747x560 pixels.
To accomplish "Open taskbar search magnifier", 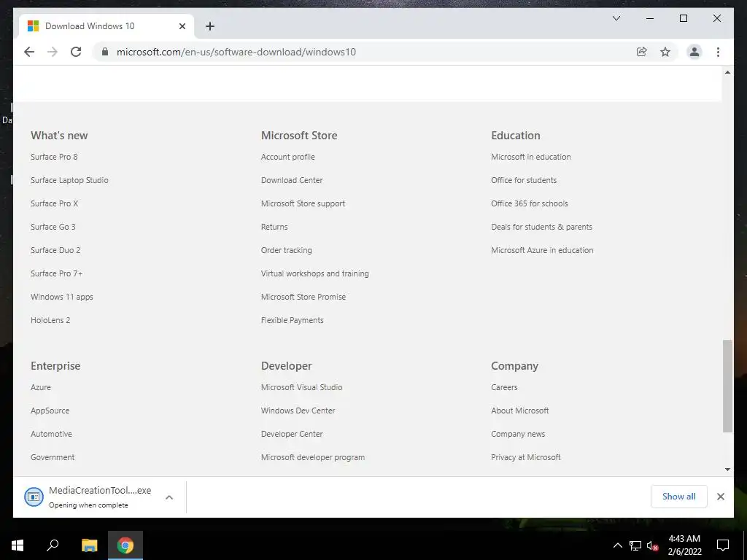I will [53, 545].
